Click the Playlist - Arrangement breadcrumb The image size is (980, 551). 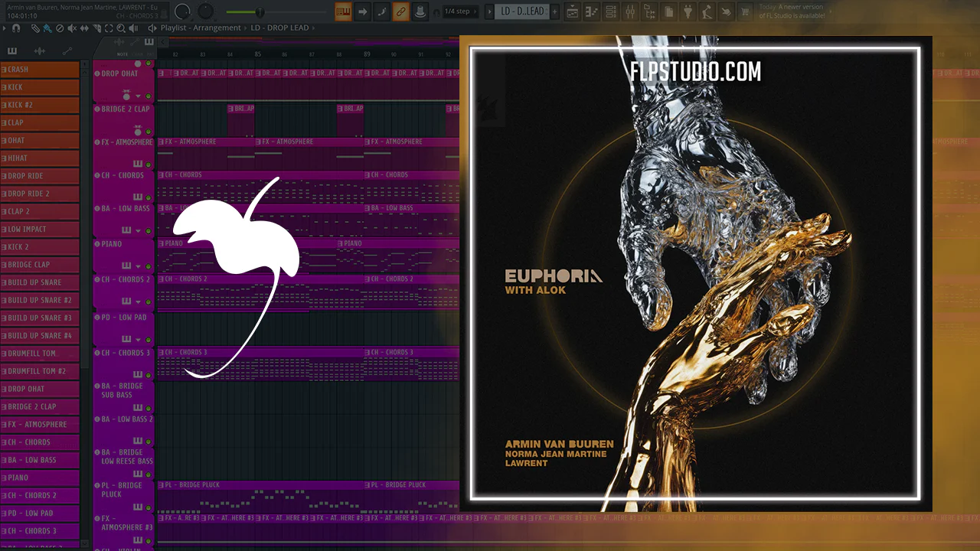coord(201,28)
